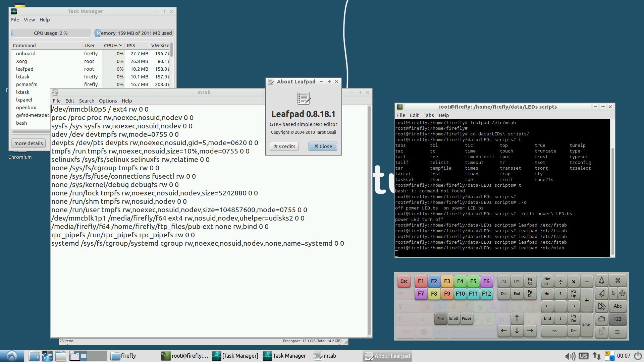The height and width of the screenshot is (362, 644).
Task: Open onscreen keyboard settings menu icon
Action: (618, 332)
